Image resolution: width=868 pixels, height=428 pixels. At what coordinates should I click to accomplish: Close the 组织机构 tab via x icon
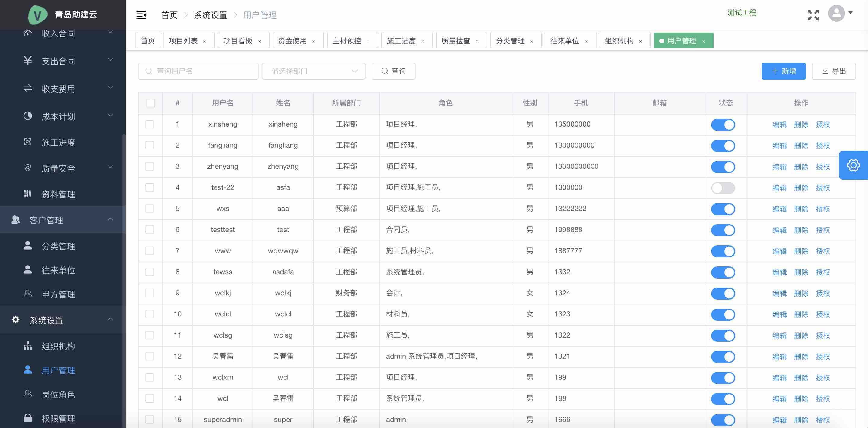coord(640,41)
